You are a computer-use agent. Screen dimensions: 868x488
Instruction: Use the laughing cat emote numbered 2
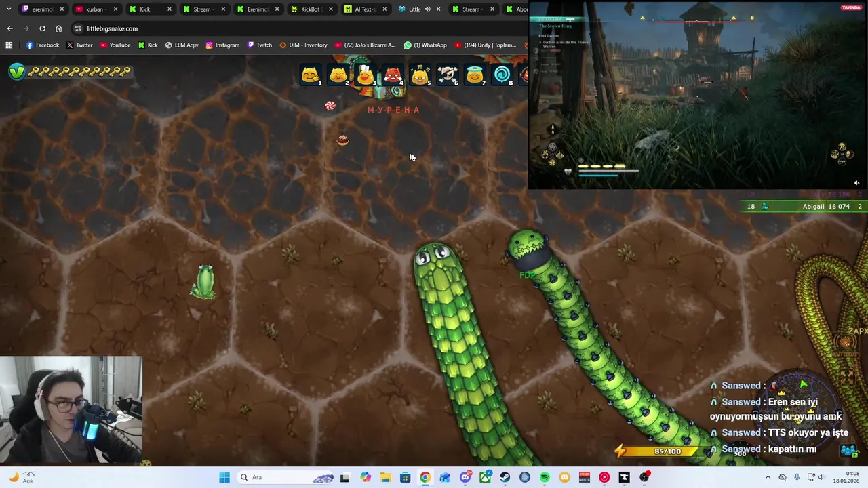coord(338,75)
